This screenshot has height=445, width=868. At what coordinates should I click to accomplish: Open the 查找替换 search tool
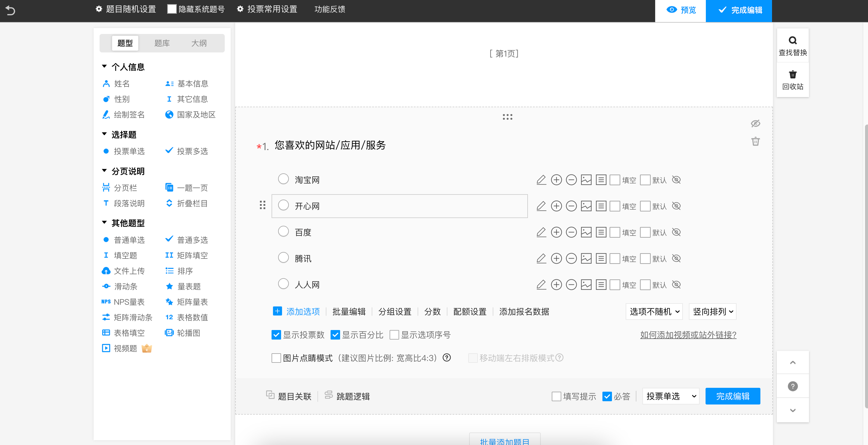pyautogui.click(x=793, y=46)
